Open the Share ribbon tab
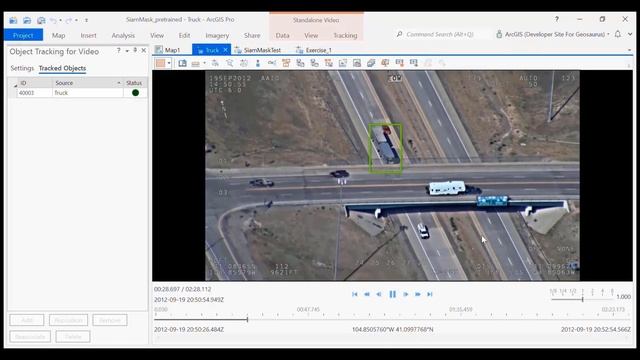Screen dimensions: 640x360 coord(252,36)
